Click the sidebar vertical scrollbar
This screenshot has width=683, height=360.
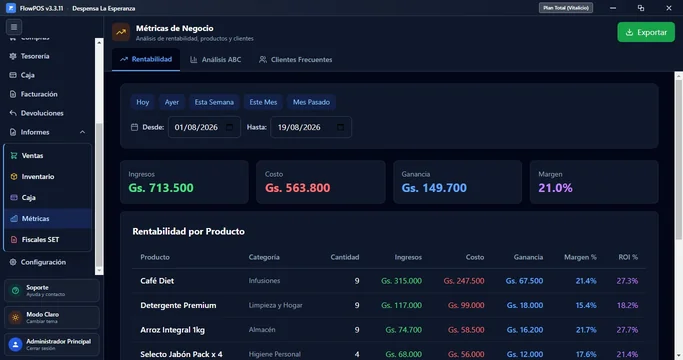click(x=99, y=194)
